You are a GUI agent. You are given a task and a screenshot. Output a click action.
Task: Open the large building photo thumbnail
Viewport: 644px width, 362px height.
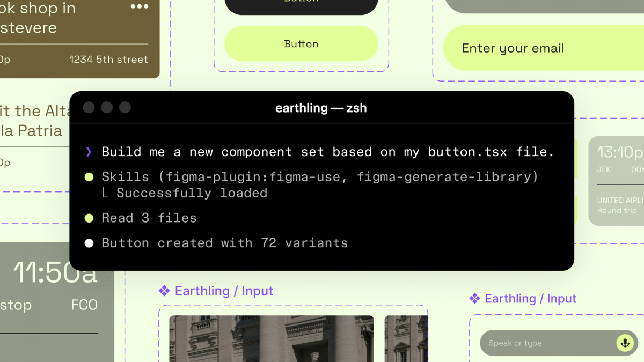click(271, 338)
